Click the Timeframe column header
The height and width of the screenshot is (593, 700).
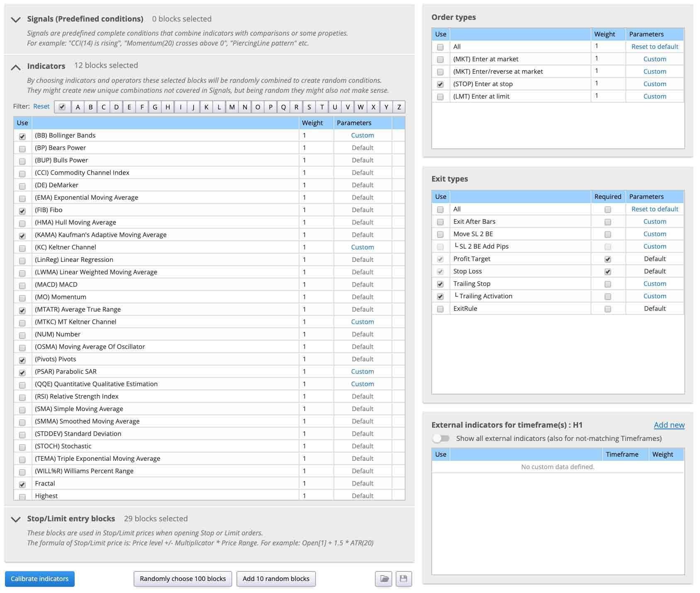[x=622, y=455]
